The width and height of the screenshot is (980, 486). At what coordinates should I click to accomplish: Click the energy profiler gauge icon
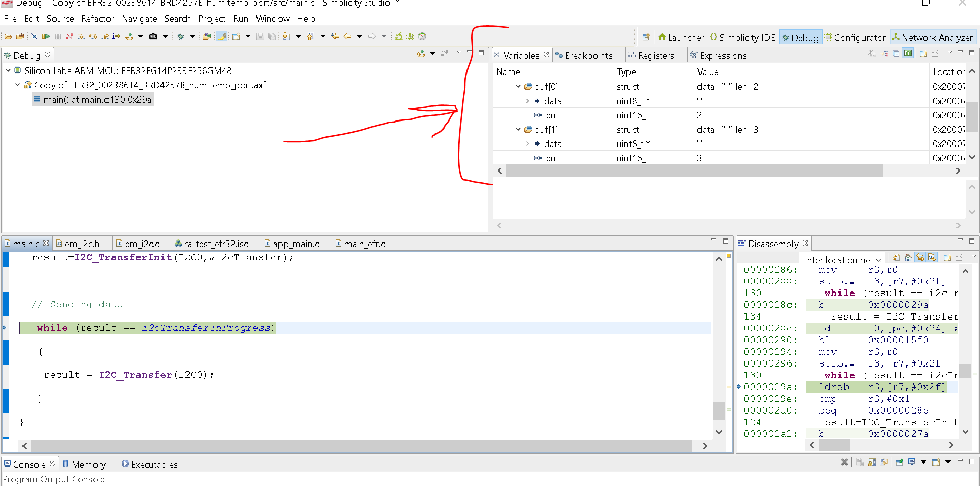pos(422,36)
